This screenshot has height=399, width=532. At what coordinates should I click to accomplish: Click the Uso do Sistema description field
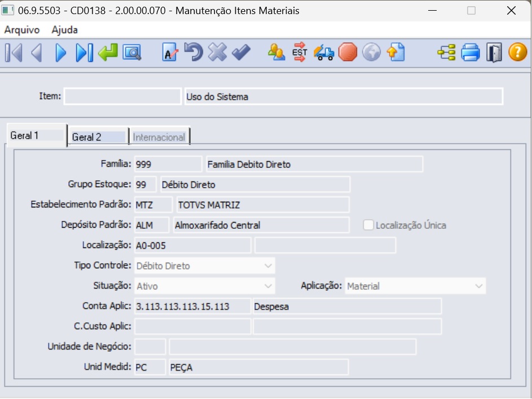pos(344,96)
